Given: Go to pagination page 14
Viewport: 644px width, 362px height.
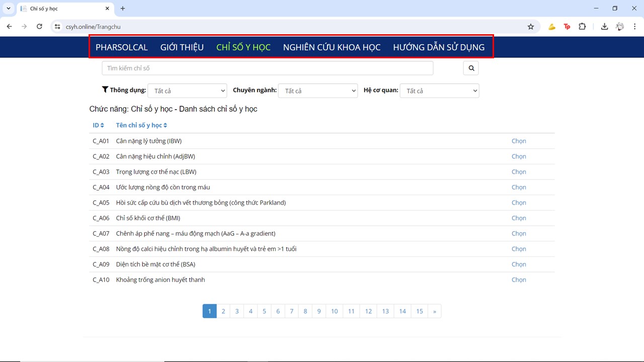Looking at the screenshot, I should (x=403, y=311).
